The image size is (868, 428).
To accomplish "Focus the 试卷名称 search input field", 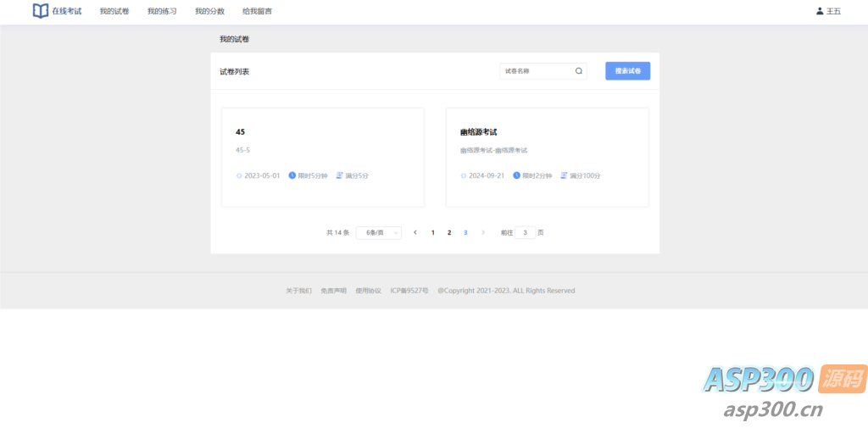I will coord(537,71).
